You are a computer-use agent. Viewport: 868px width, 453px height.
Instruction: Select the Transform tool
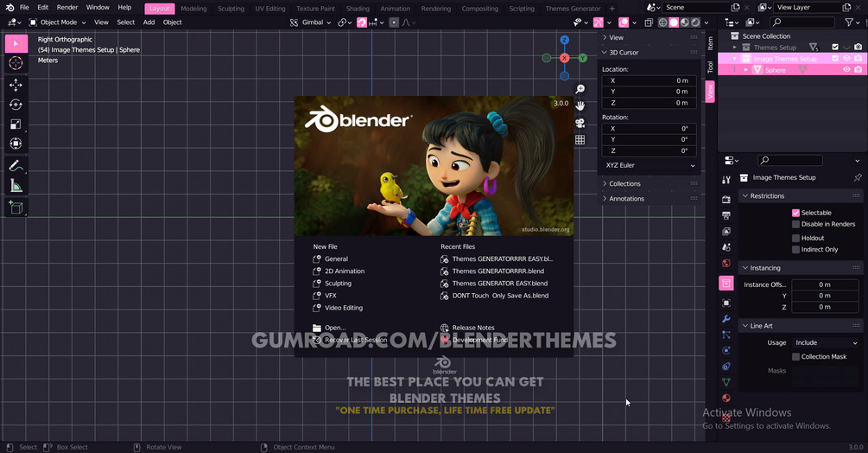pyautogui.click(x=16, y=144)
